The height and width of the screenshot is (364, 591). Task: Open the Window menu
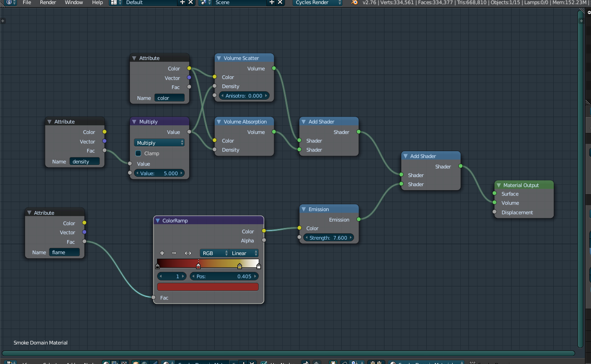[74, 2]
